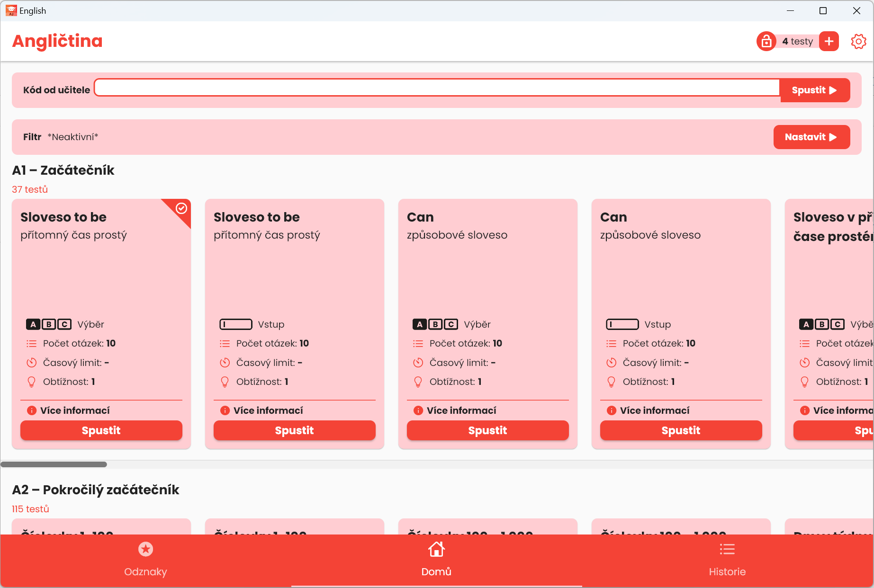Click the question-count list icon on Sloveso to be Výběr card
The image size is (874, 588).
tap(32, 344)
